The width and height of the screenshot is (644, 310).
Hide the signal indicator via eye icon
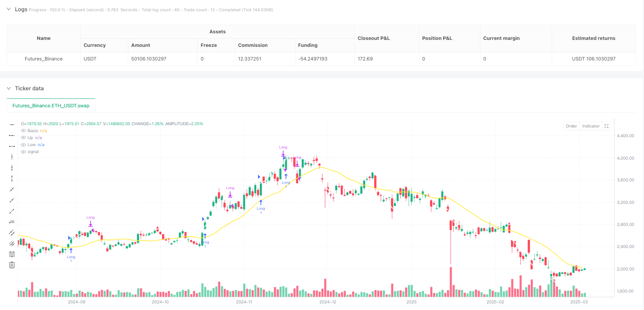[23, 152]
